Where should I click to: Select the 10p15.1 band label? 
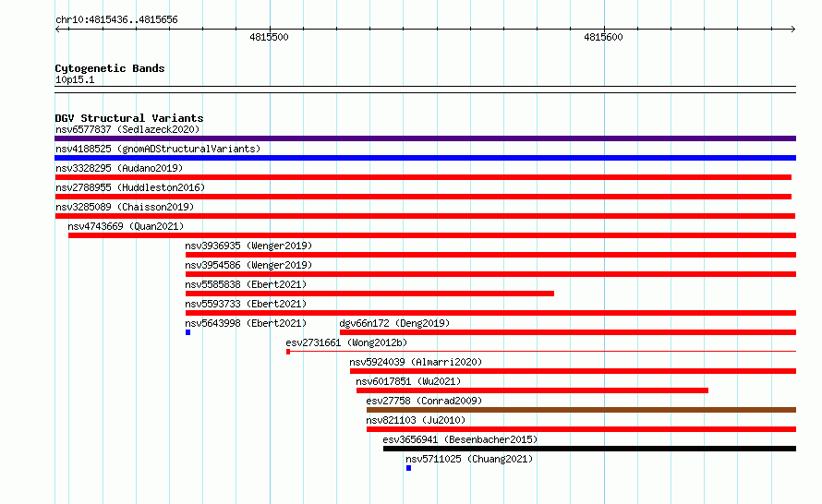click(75, 79)
